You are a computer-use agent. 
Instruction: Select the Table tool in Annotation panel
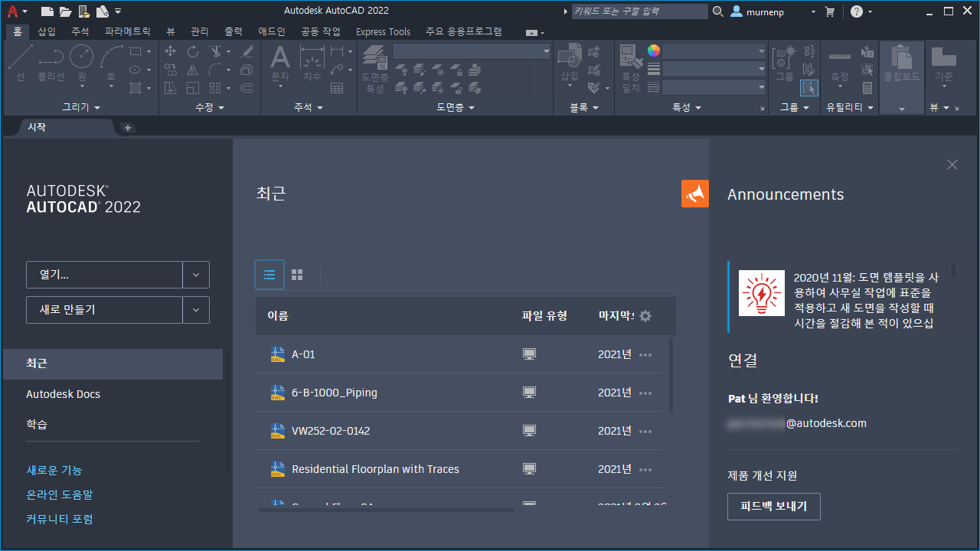pyautogui.click(x=337, y=88)
